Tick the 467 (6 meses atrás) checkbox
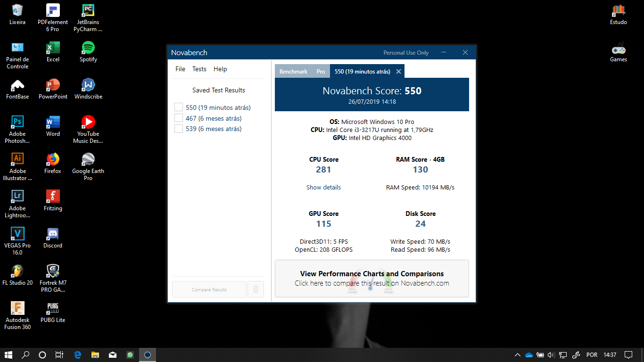Screen dimensions: 644x362 (x=179, y=118)
